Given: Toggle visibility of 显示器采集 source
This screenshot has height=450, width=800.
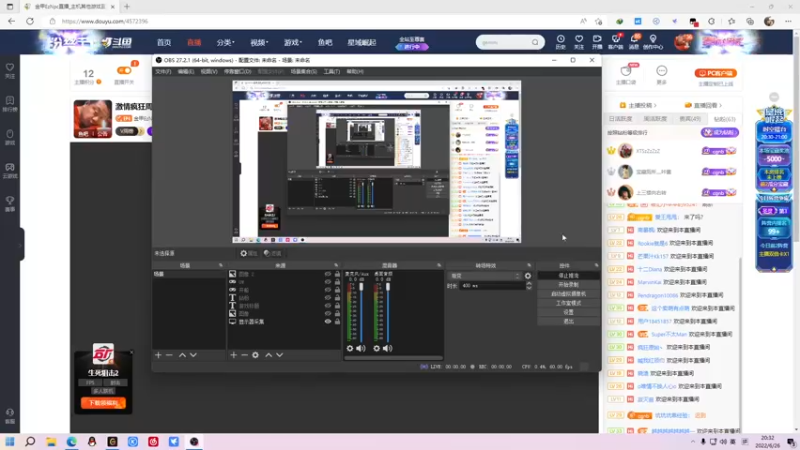Looking at the screenshot, I should tap(328, 322).
